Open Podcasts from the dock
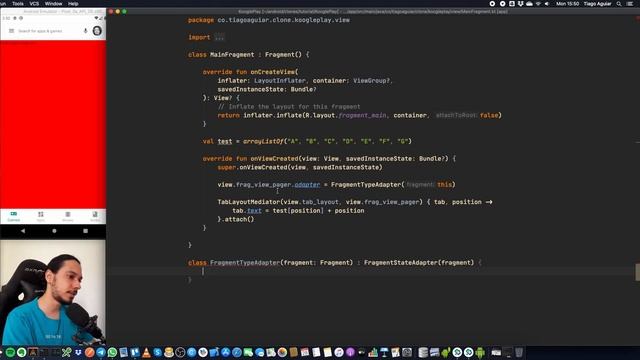 (350, 352)
